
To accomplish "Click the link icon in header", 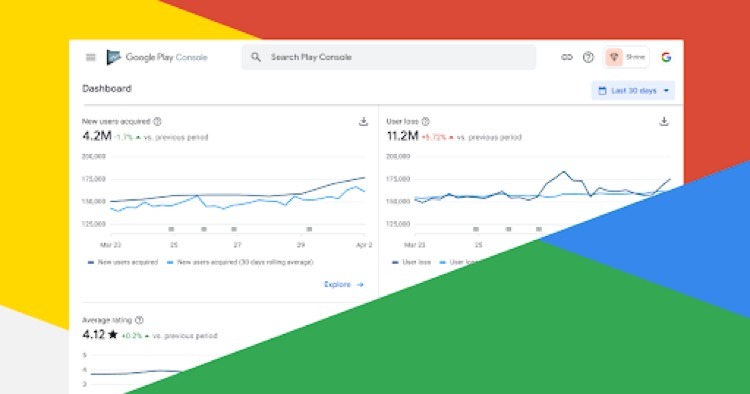I will coord(567,57).
